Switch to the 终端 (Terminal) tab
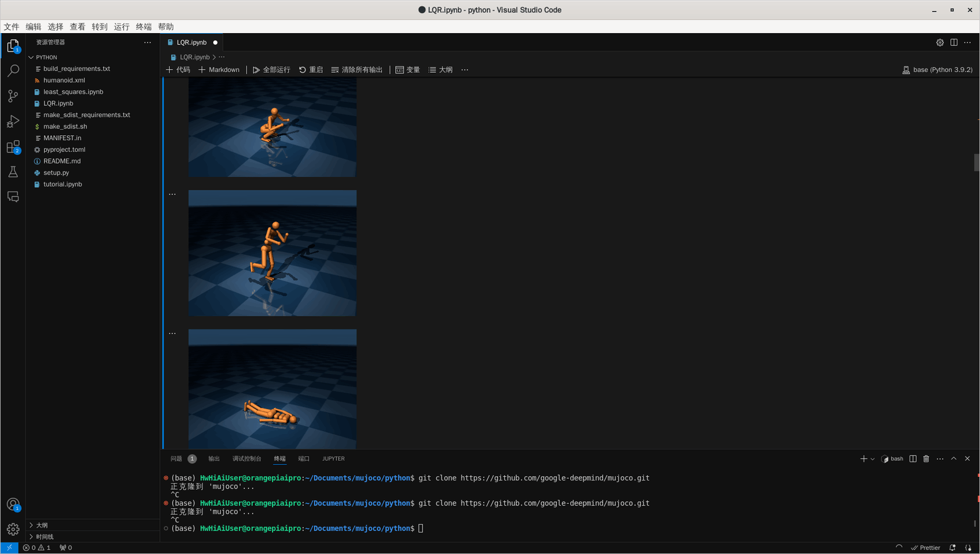This screenshot has width=980, height=554. (x=280, y=459)
